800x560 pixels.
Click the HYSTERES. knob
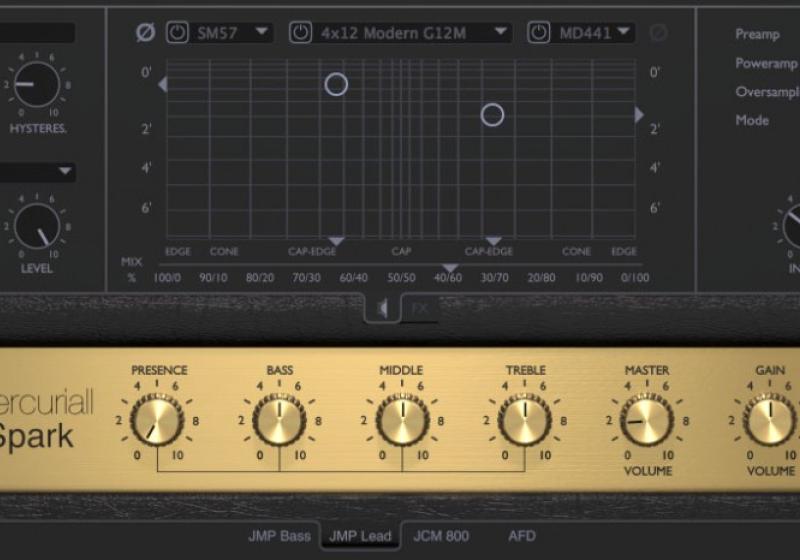tap(37, 85)
